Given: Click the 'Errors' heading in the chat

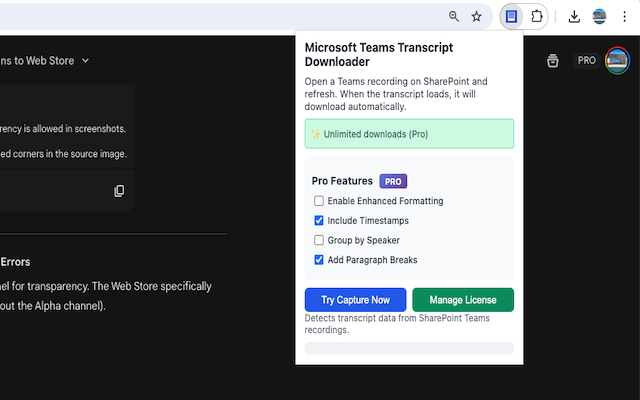Looking at the screenshot, I should tap(15, 262).
